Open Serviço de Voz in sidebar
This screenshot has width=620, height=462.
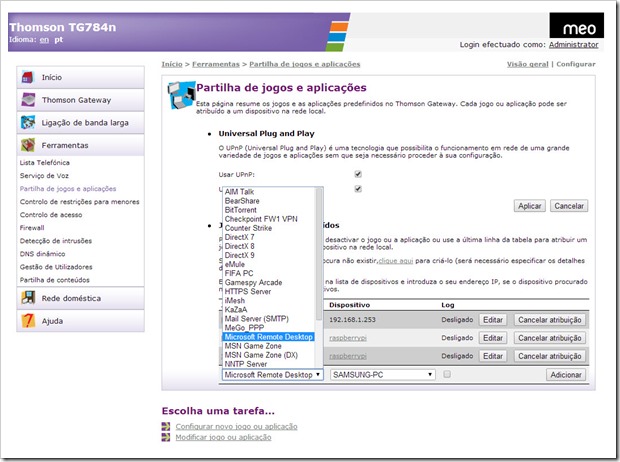click(x=44, y=176)
